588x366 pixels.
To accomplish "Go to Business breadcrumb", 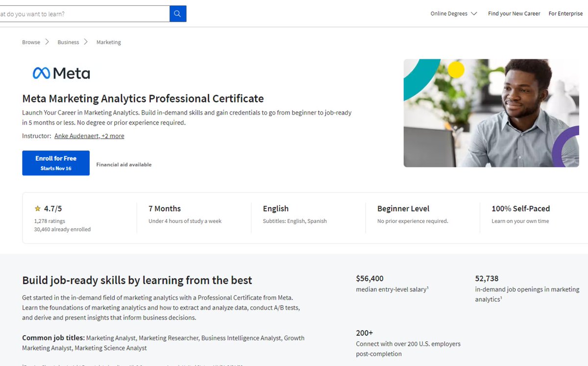I will [x=68, y=42].
